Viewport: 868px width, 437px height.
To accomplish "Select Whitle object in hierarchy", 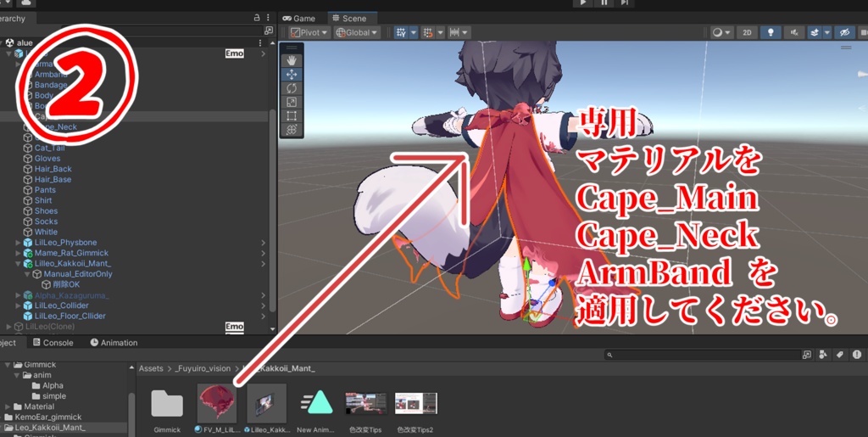I will (x=46, y=232).
